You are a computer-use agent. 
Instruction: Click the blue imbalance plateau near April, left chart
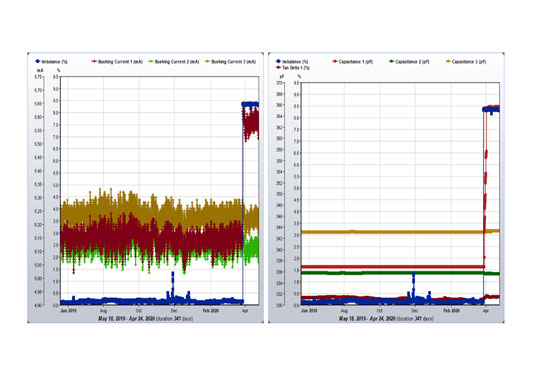pyautogui.click(x=250, y=104)
